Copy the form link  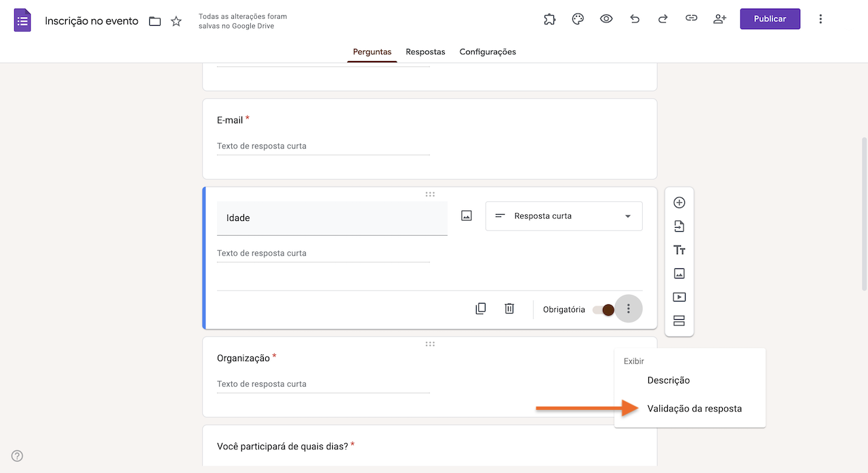pos(691,18)
